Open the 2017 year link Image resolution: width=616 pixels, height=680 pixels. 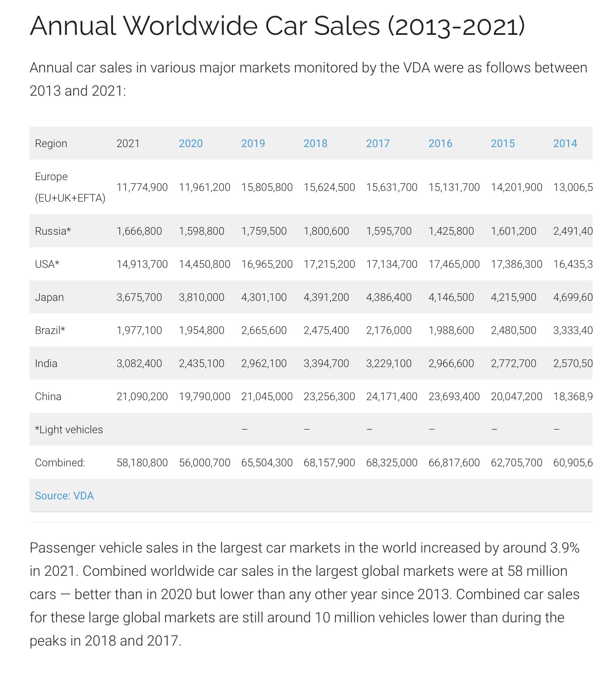point(378,144)
